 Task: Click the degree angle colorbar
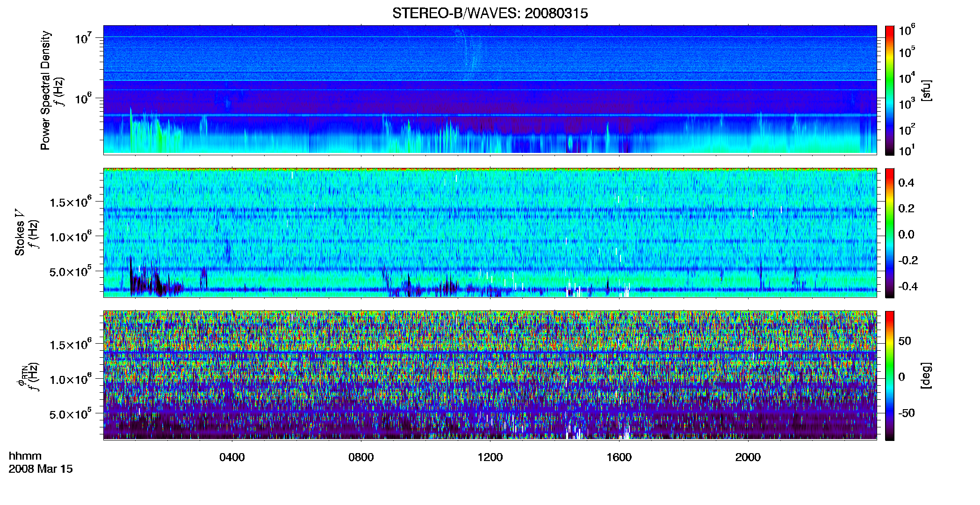tap(890, 375)
